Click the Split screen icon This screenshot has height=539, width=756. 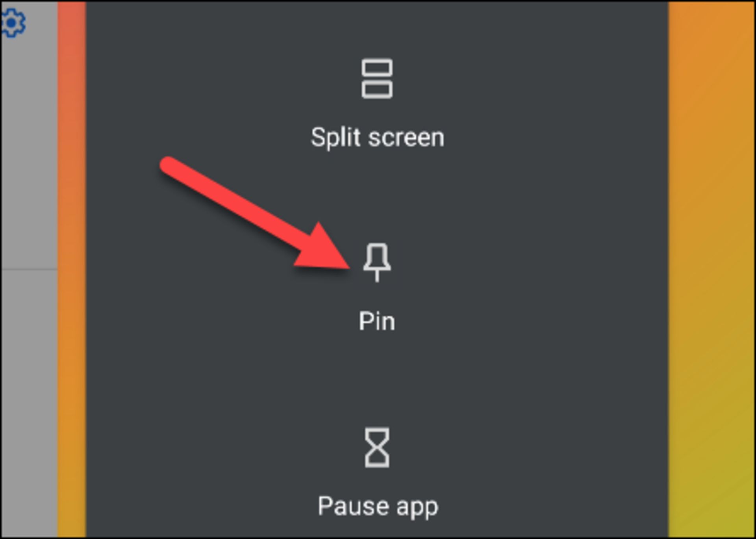point(377,79)
